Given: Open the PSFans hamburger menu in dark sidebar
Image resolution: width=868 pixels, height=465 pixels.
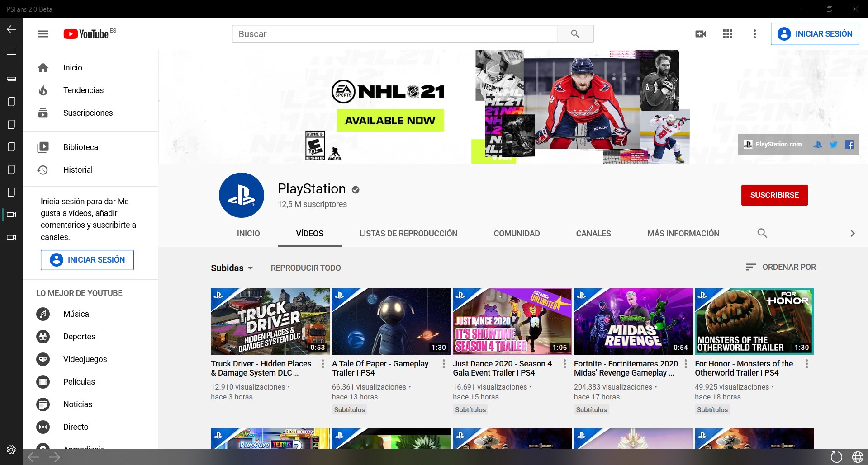Looking at the screenshot, I should coord(11,52).
